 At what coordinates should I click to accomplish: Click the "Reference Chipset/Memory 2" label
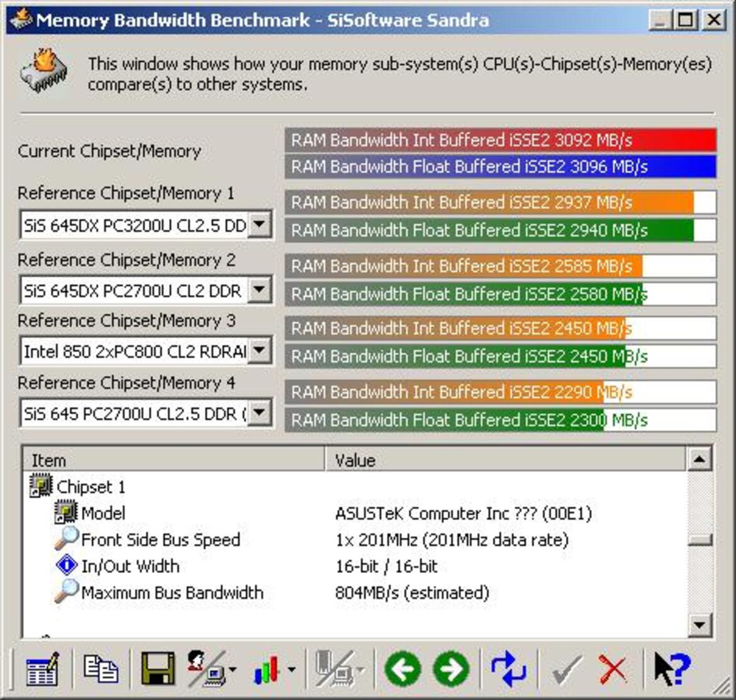tap(126, 260)
